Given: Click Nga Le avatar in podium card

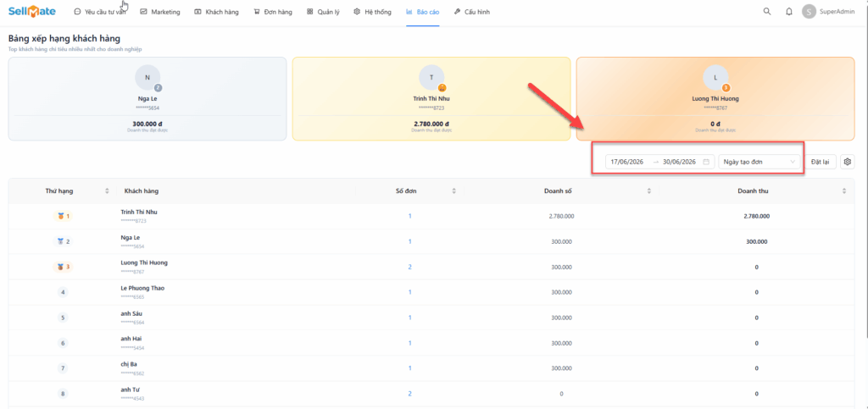Looking at the screenshot, I should pos(147,78).
